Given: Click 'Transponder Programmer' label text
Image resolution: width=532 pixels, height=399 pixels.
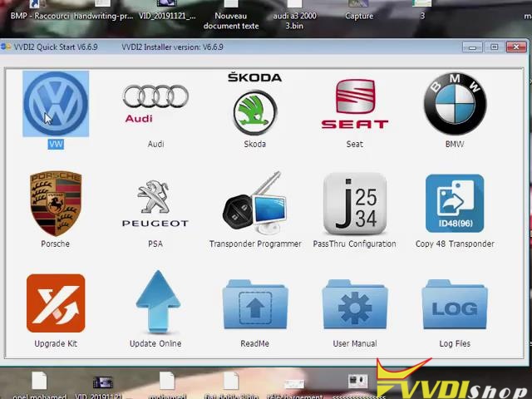Looking at the screenshot, I should click(x=255, y=244).
